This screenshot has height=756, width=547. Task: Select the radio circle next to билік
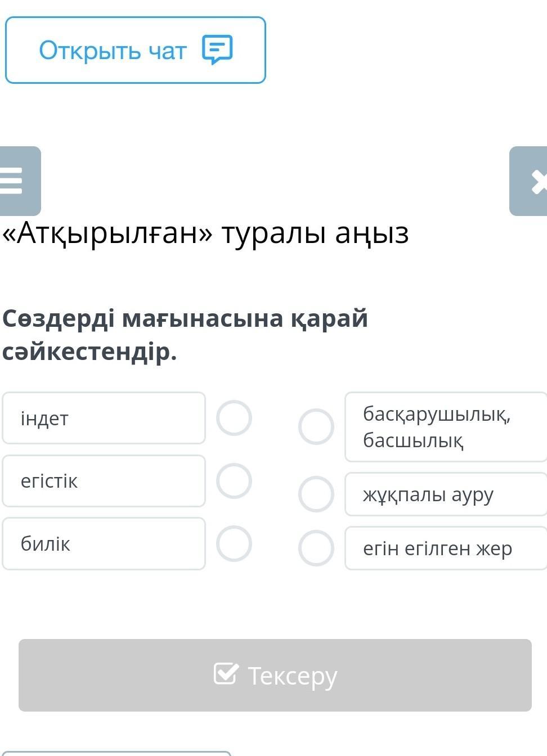(x=234, y=544)
